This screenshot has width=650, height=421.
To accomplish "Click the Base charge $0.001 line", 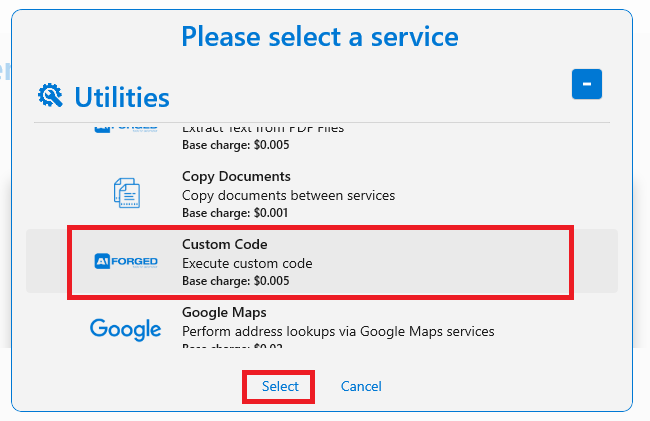I will [x=235, y=213].
